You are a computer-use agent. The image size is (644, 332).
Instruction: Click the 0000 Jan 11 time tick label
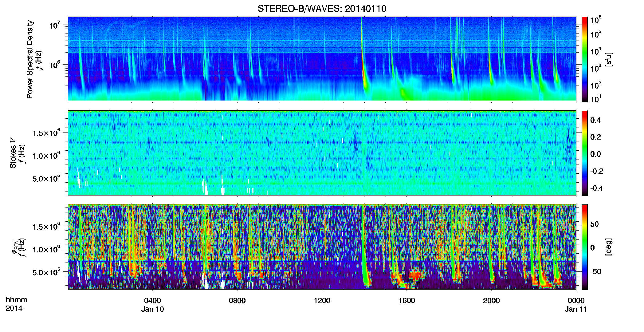[x=576, y=305]
